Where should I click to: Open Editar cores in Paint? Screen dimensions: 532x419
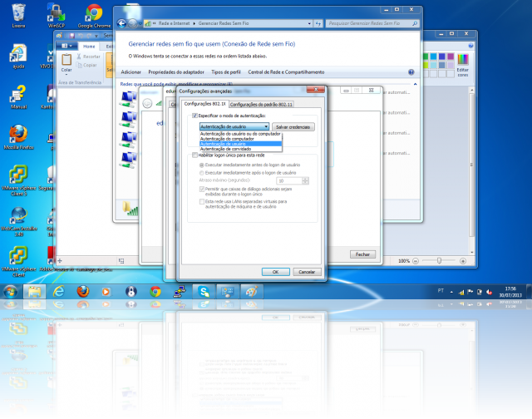click(x=463, y=65)
